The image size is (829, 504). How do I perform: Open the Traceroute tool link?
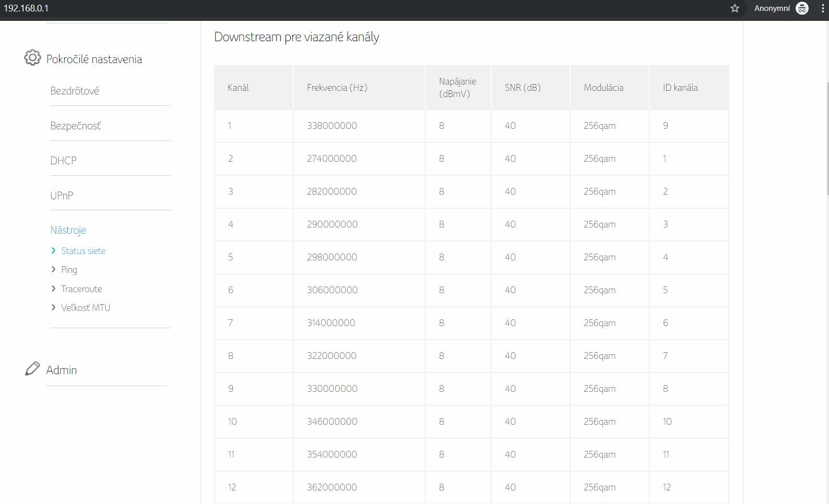point(81,289)
